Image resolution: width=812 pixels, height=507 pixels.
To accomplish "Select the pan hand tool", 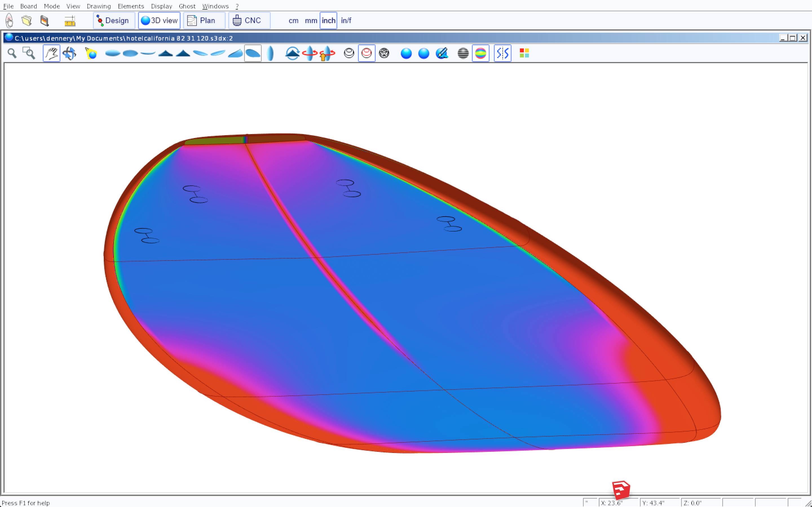I will click(x=51, y=53).
